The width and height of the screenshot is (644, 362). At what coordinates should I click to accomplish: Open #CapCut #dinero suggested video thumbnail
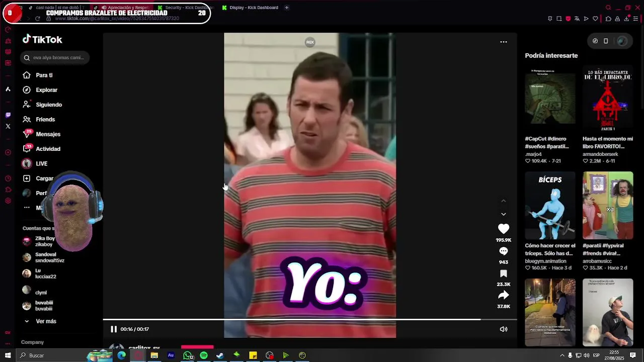pos(550,98)
